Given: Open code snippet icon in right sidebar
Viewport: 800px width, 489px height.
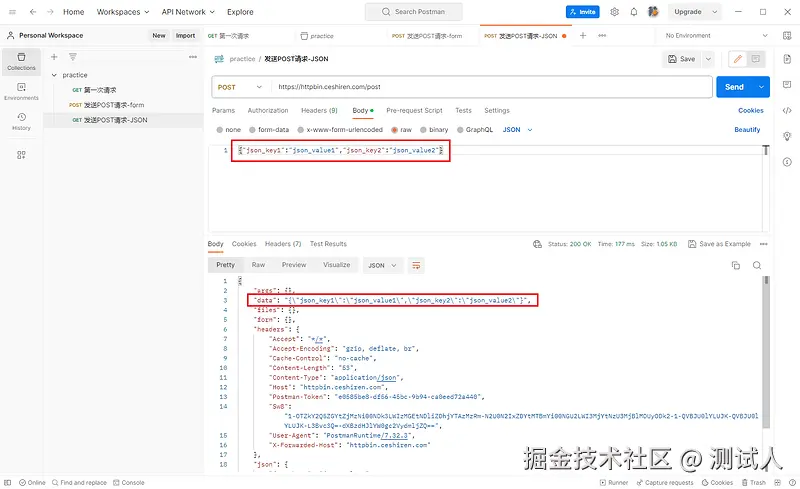Looking at the screenshot, I should coord(787,110).
